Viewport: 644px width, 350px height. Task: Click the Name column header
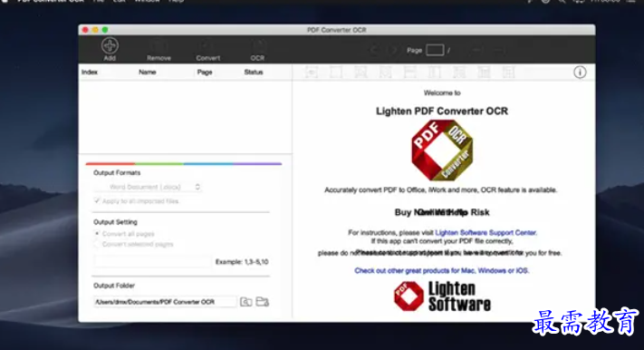(147, 72)
